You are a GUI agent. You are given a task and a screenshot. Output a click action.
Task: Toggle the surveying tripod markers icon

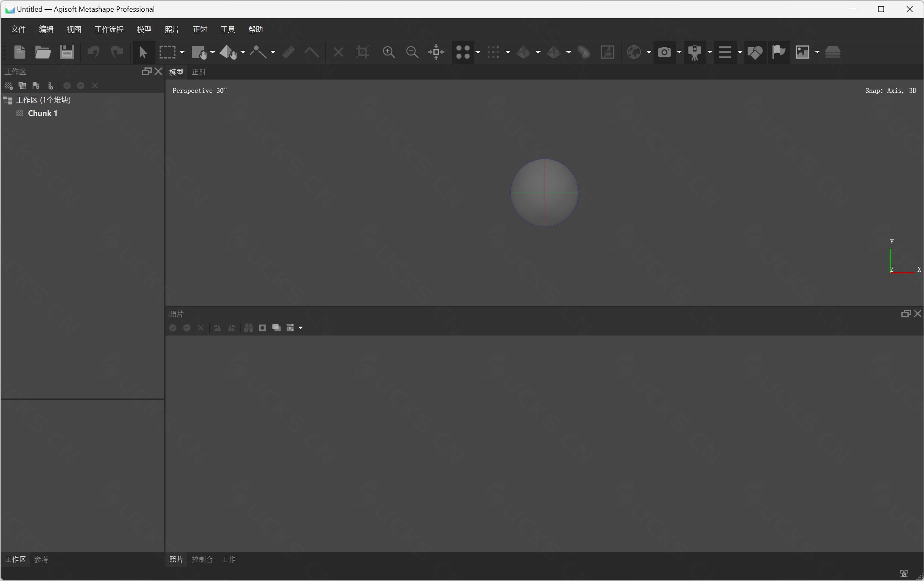[694, 52]
